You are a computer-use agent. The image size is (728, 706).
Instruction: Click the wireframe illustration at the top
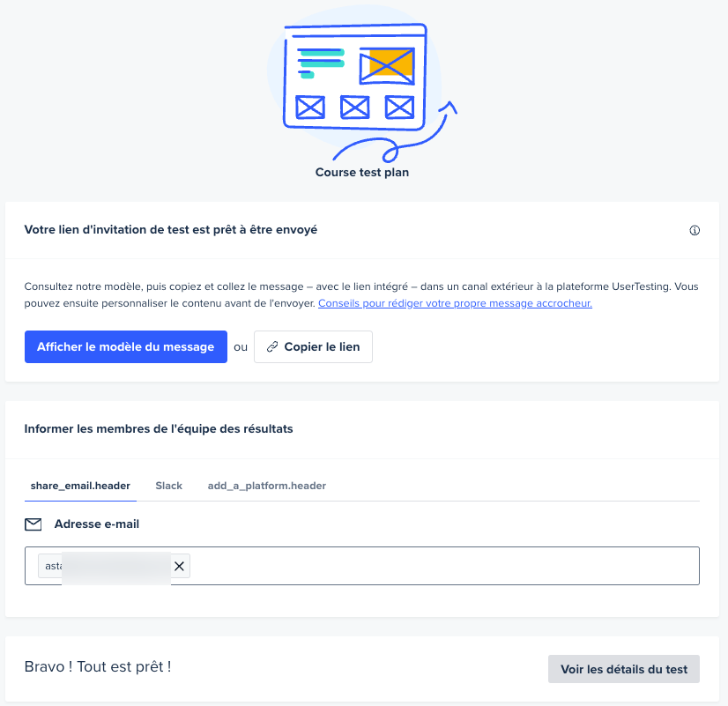click(x=355, y=77)
